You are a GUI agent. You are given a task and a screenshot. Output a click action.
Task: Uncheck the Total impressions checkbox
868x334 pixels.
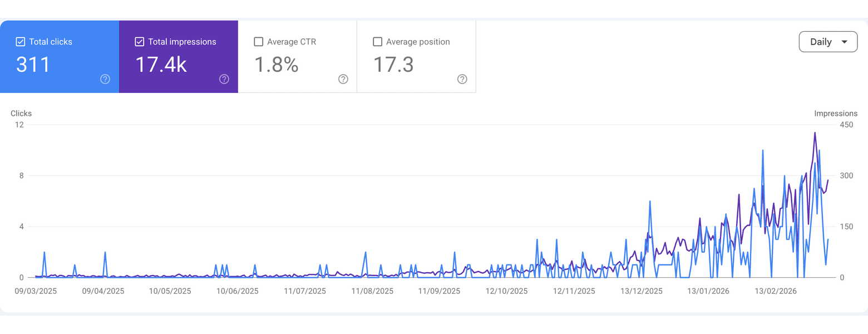140,42
